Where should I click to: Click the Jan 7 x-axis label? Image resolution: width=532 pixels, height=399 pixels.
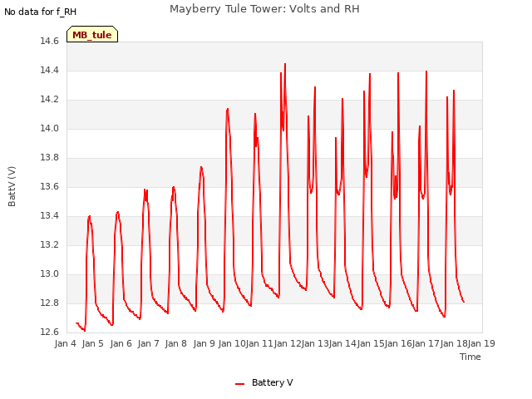coord(149,343)
